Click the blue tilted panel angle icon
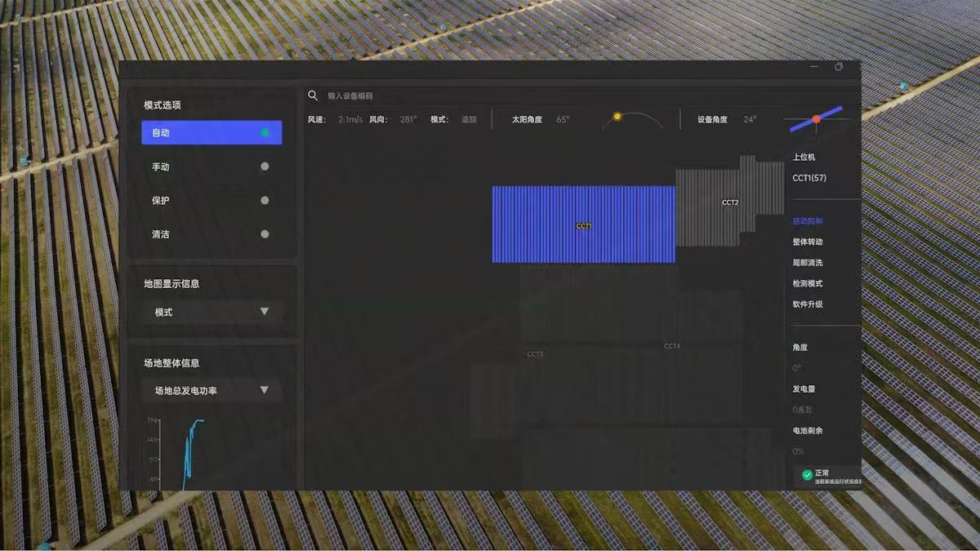 coord(816,119)
